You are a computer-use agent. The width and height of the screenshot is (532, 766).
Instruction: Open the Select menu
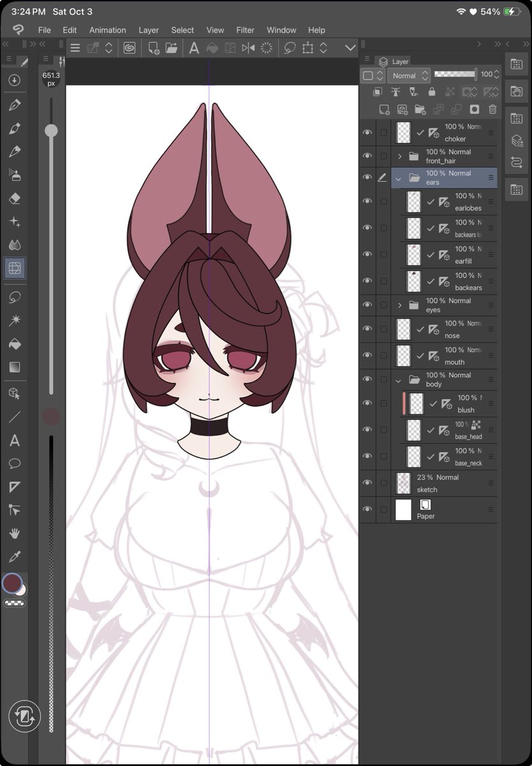(x=182, y=30)
